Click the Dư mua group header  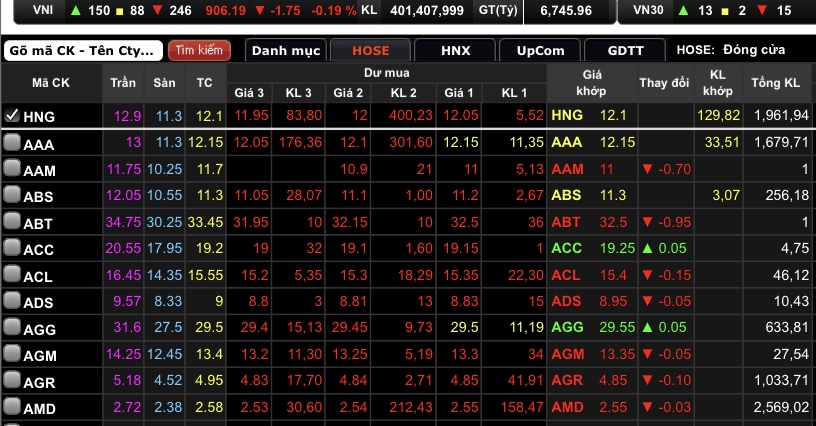386,73
